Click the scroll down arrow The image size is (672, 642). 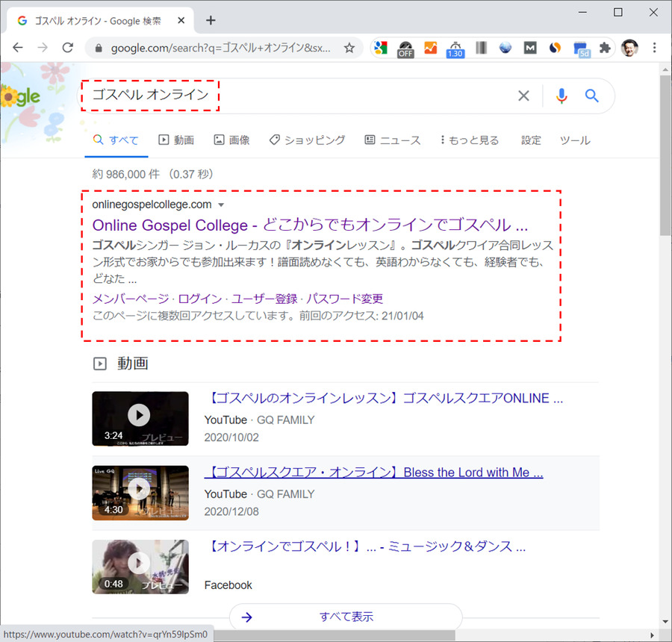[665, 621]
